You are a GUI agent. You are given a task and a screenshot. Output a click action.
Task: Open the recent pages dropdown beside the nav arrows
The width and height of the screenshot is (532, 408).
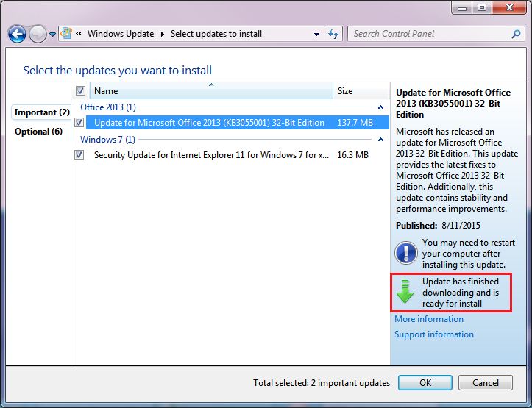tap(52, 35)
